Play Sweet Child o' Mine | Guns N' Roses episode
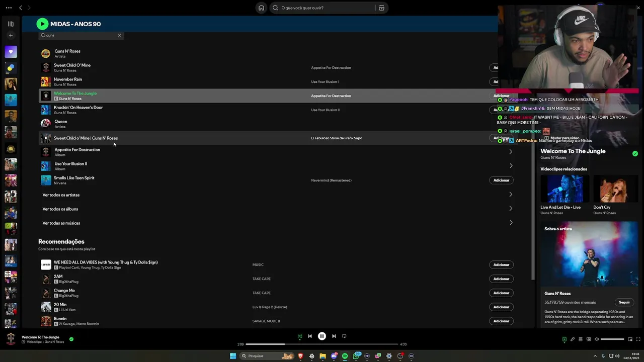This screenshot has height=362, width=644. tap(46, 138)
